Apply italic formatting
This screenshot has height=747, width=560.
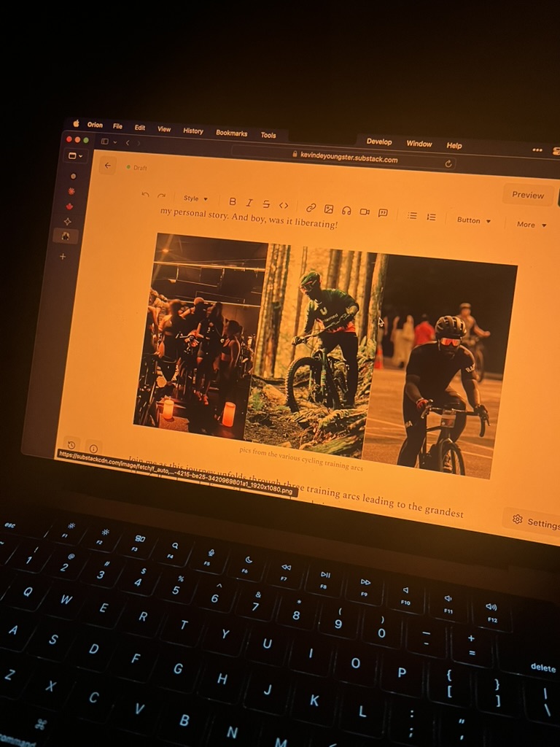pyautogui.click(x=249, y=203)
